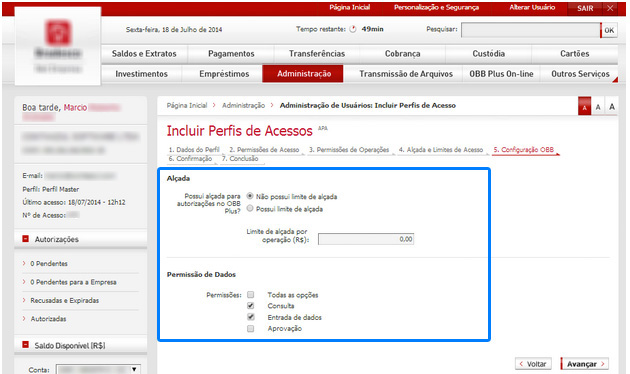The width and height of the screenshot is (630, 374).
Task: Check the Aprovação permission checkbox
Action: coord(251,329)
